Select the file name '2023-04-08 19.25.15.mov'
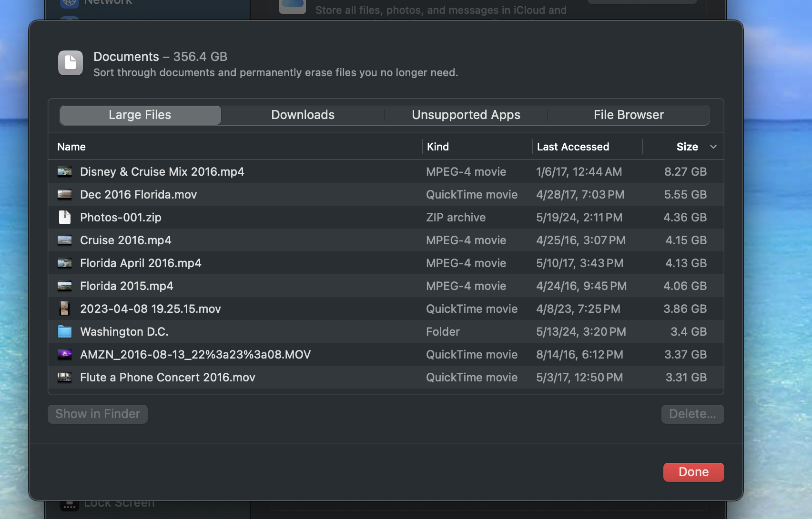Screen dimensions: 812x519 coord(151,309)
